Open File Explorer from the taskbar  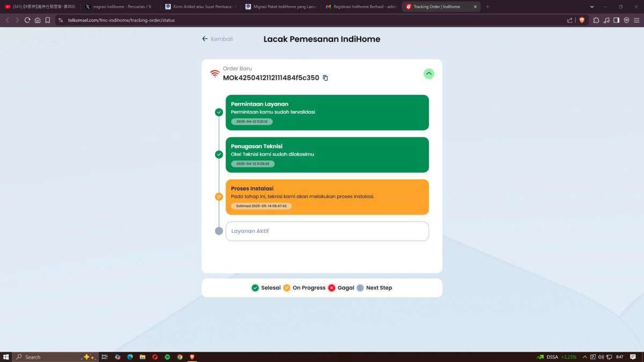(143, 357)
